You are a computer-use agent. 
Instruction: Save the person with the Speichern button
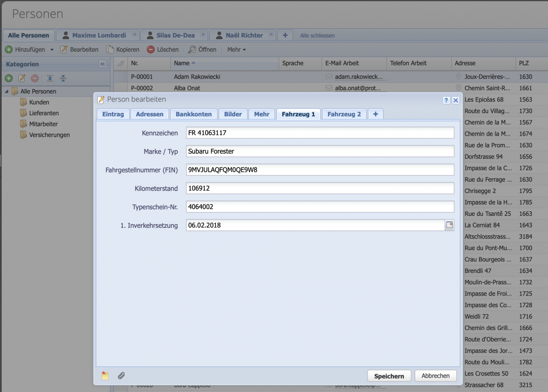click(389, 376)
